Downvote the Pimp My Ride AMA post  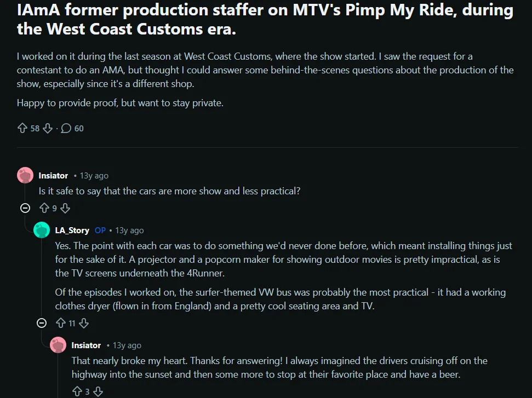click(48, 128)
